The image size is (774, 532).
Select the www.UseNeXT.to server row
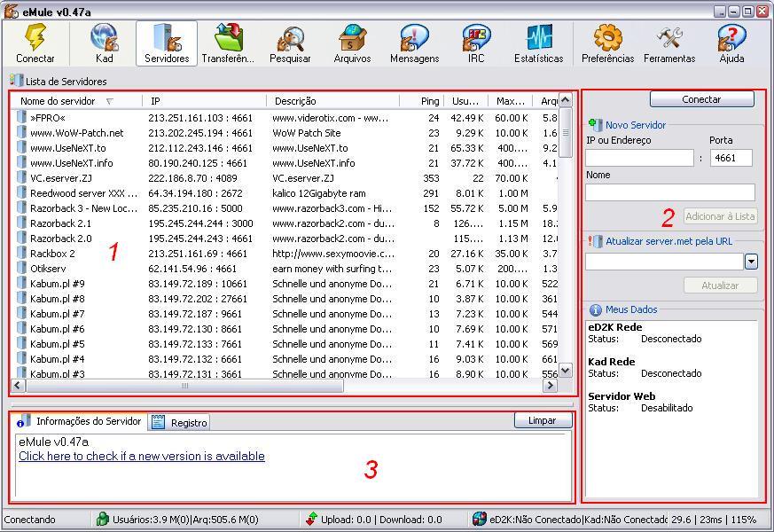pos(285,148)
